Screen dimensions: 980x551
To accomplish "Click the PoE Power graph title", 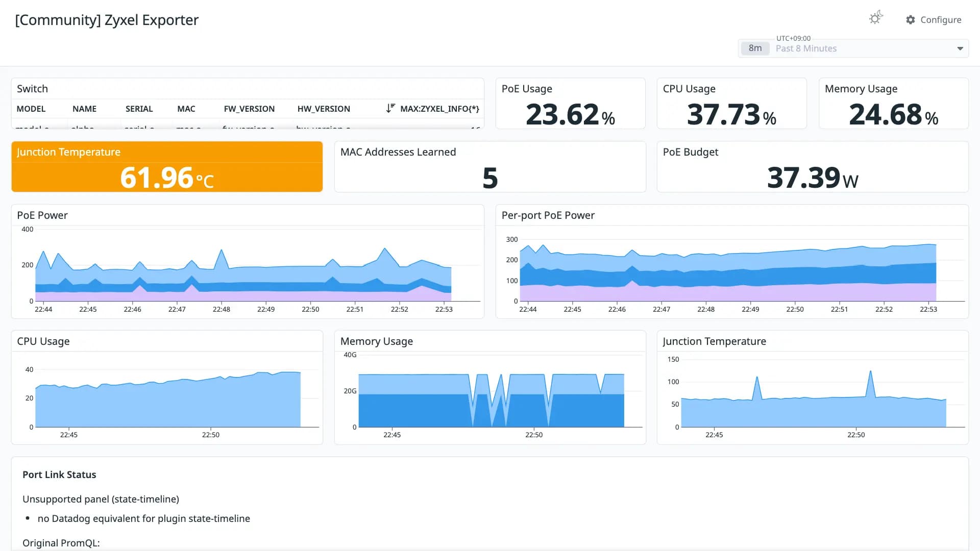I will [x=42, y=215].
